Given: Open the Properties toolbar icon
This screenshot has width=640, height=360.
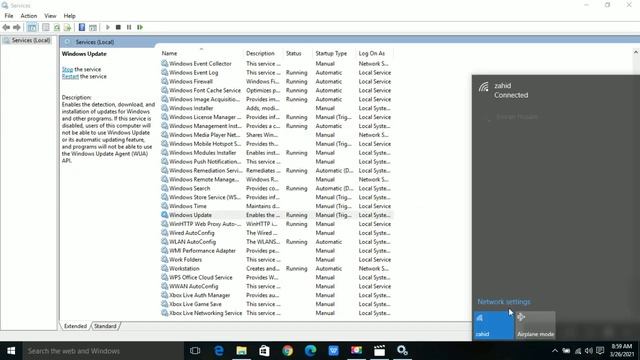Looking at the screenshot, I should 46,27.
